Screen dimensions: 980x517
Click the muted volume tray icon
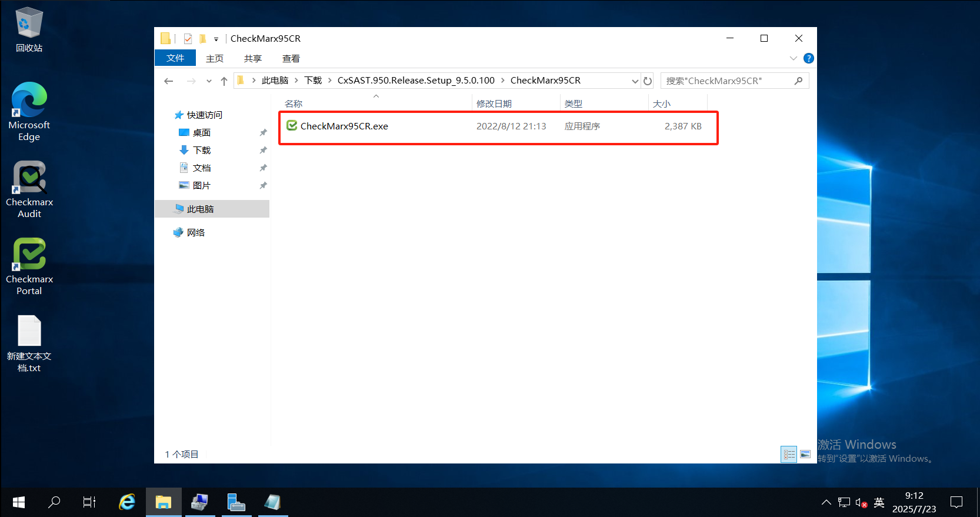(861, 503)
